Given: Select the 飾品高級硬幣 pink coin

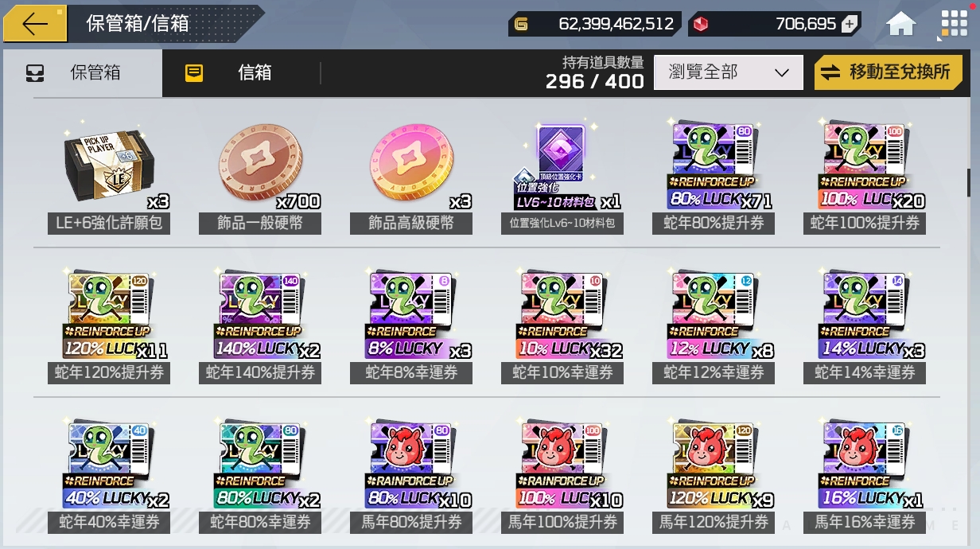Looking at the screenshot, I should click(411, 174).
